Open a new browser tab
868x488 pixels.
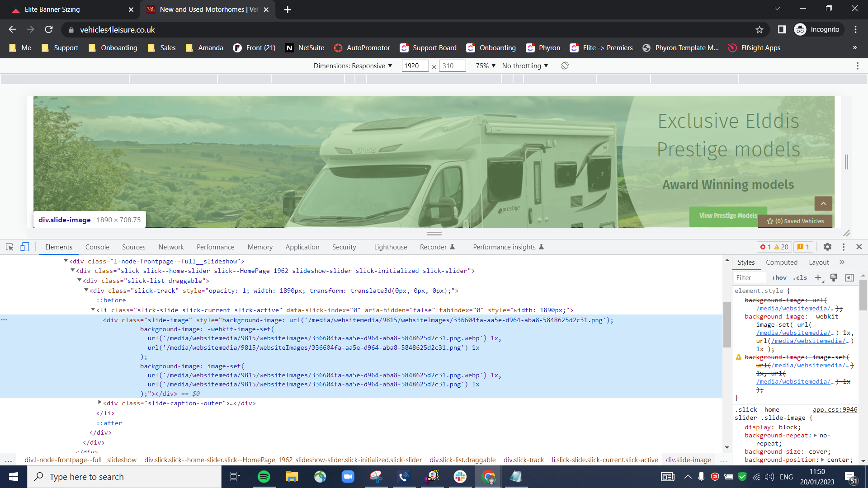pyautogui.click(x=288, y=9)
